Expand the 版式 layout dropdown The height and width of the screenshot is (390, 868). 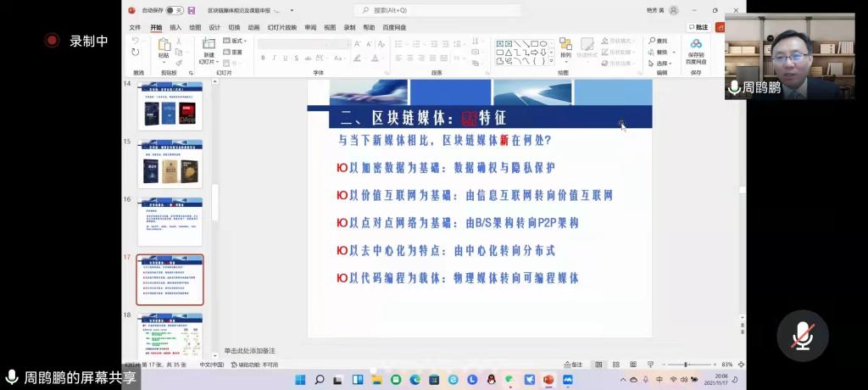click(233, 41)
